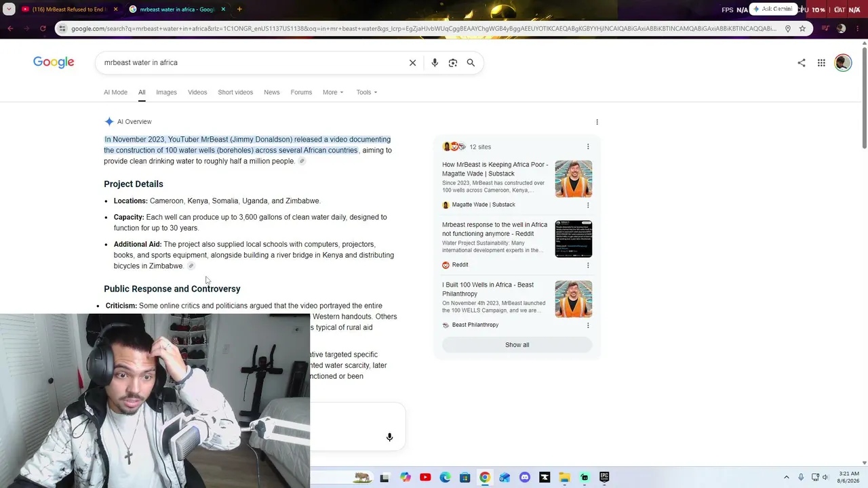Close the mrbeast water in africa tab
The image size is (868, 488).
point(223,9)
